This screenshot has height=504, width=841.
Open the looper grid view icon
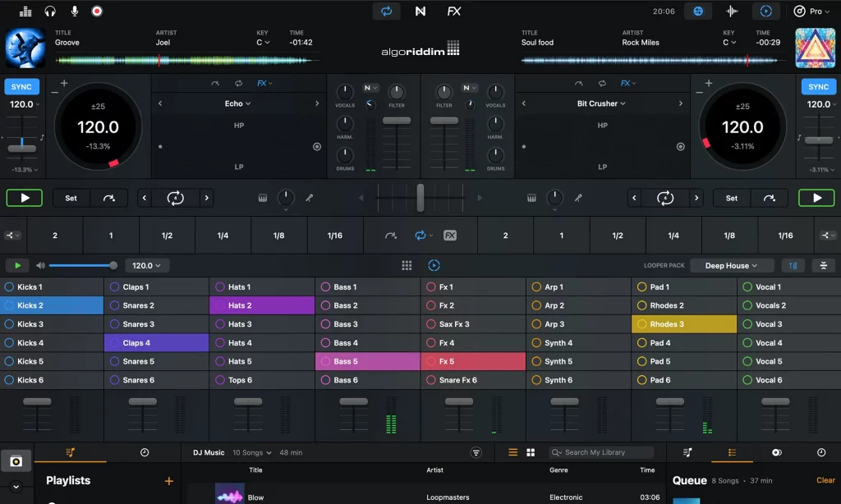406,264
